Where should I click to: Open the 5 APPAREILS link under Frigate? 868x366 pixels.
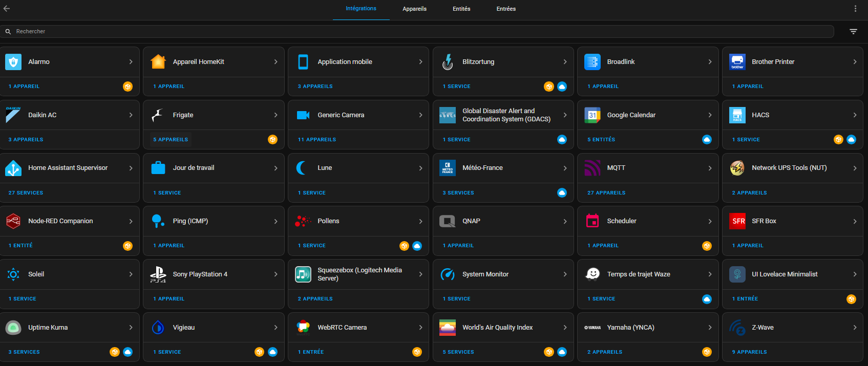(171, 140)
